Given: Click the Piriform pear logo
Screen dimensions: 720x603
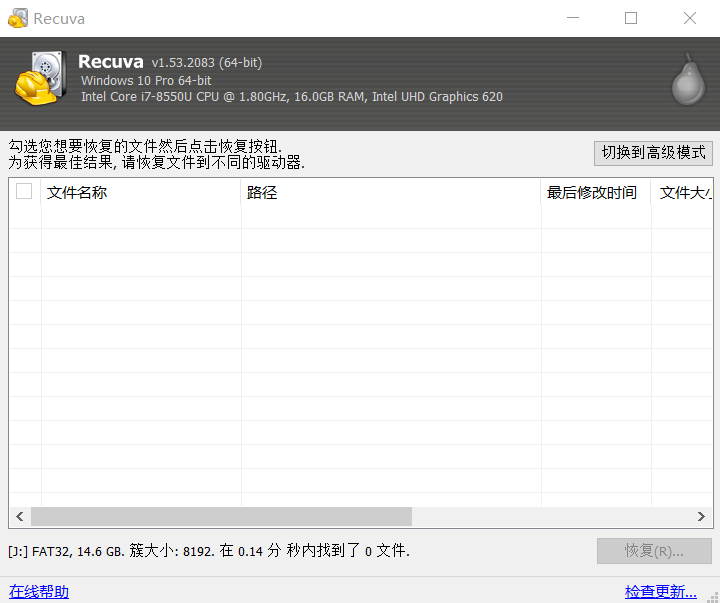Looking at the screenshot, I should 686,80.
